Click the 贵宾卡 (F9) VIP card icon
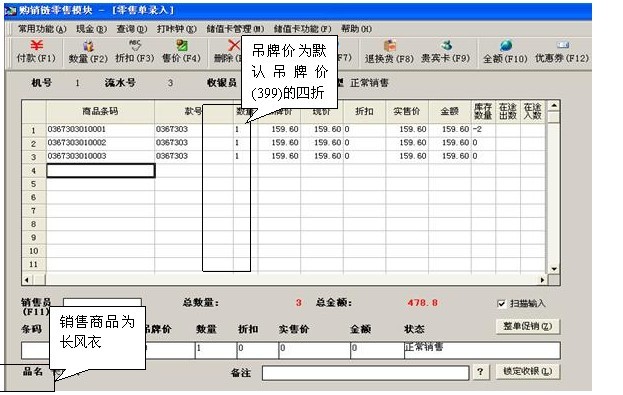The width and height of the screenshot is (623, 395). coord(445,52)
